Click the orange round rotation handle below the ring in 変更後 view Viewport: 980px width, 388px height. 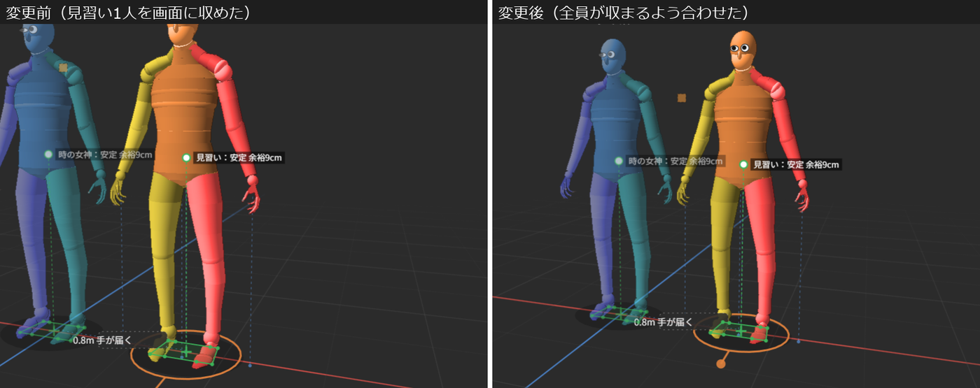pos(721,364)
